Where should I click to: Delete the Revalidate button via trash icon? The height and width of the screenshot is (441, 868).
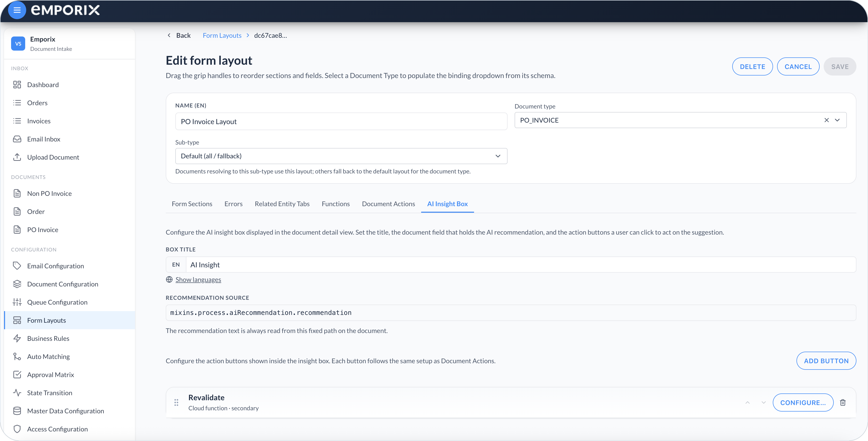[843, 403]
